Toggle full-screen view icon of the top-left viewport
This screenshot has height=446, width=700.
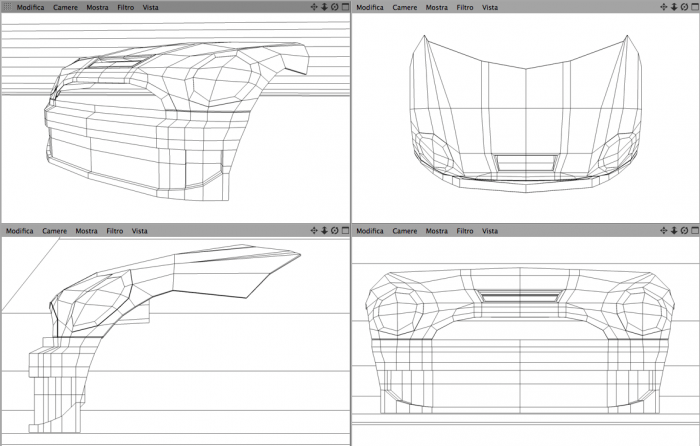click(345, 7)
